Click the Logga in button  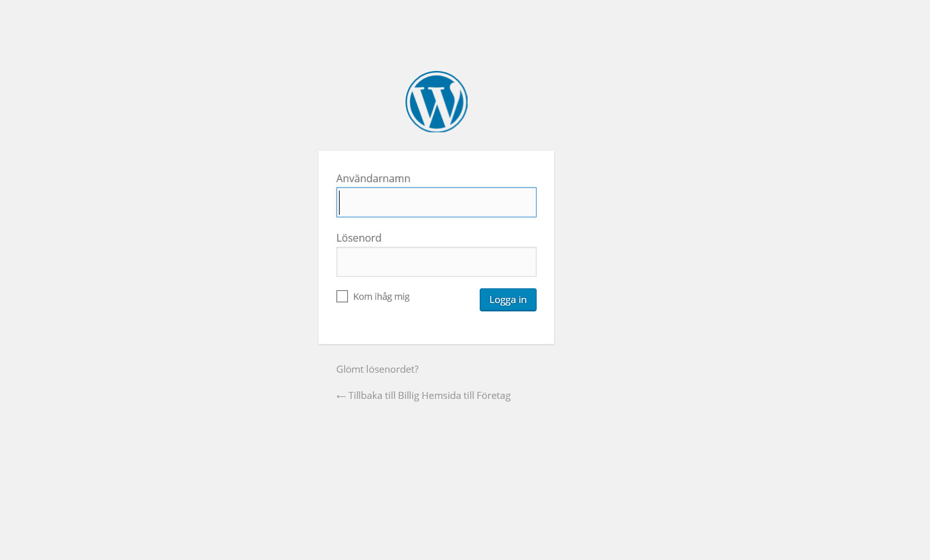tap(508, 300)
